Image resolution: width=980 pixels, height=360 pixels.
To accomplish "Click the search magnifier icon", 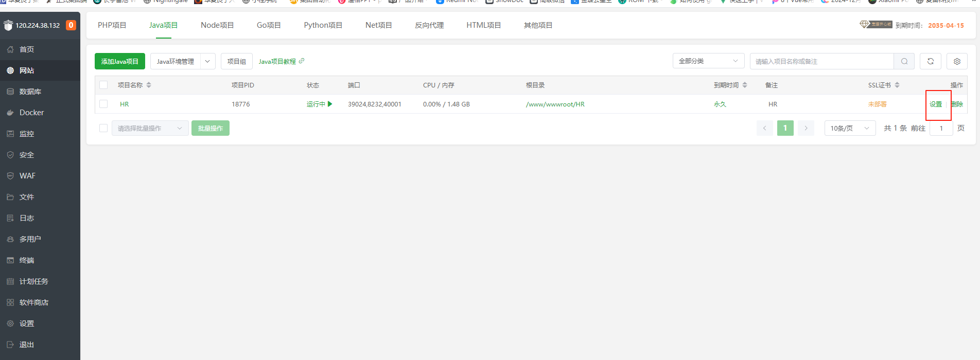I will tap(904, 61).
